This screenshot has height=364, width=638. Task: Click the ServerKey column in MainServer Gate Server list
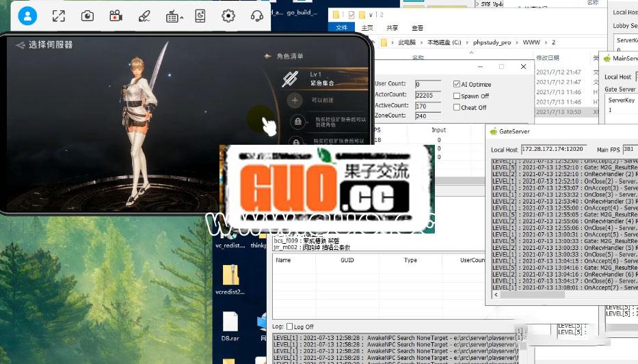622,100
